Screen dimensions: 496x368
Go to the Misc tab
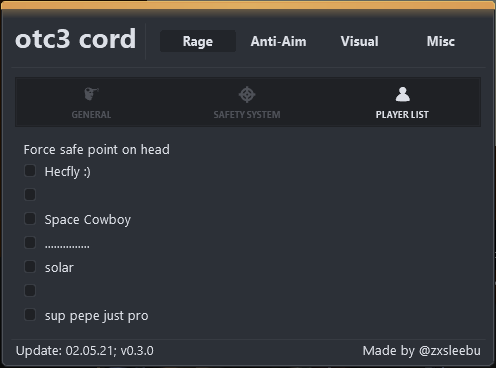click(441, 41)
